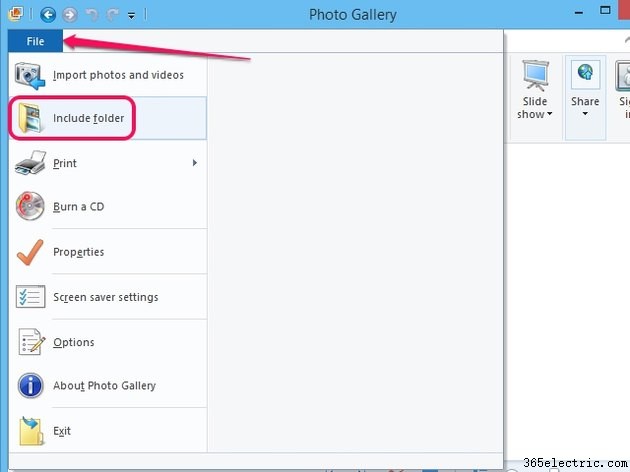Open Customize Quick Access Toolbar dropdown
Screen dimensions: 630x472
pyautogui.click(x=131, y=16)
